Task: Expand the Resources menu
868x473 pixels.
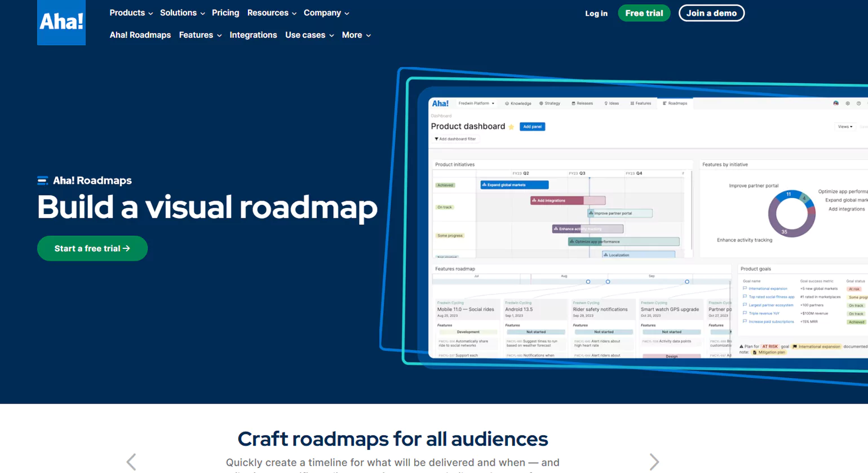Action: pos(272,13)
